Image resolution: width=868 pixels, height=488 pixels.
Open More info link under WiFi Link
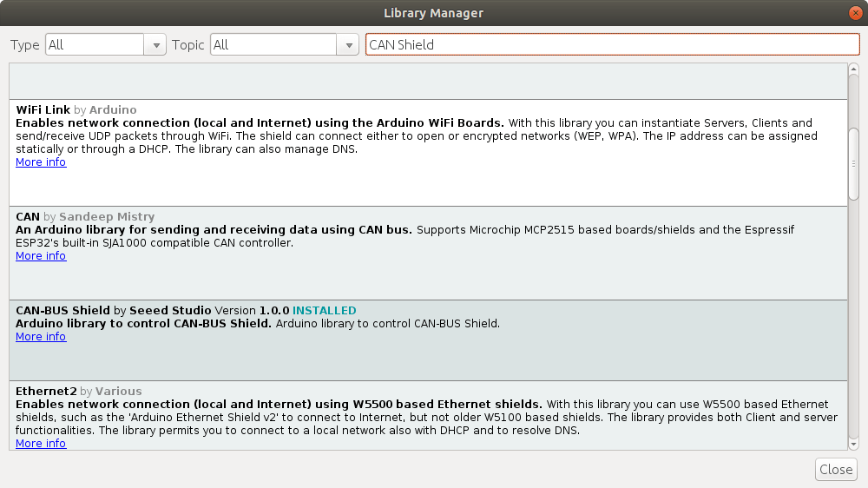point(41,162)
